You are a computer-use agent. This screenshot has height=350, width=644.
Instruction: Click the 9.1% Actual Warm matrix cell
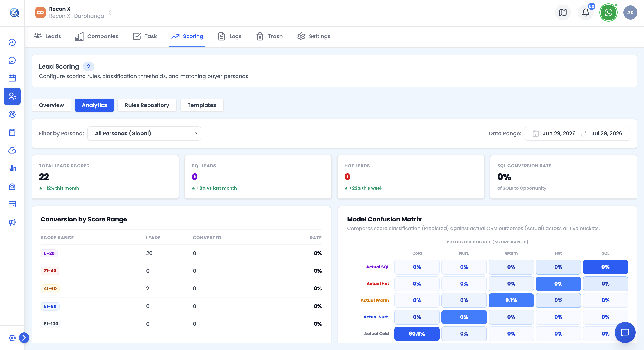pyautogui.click(x=511, y=300)
